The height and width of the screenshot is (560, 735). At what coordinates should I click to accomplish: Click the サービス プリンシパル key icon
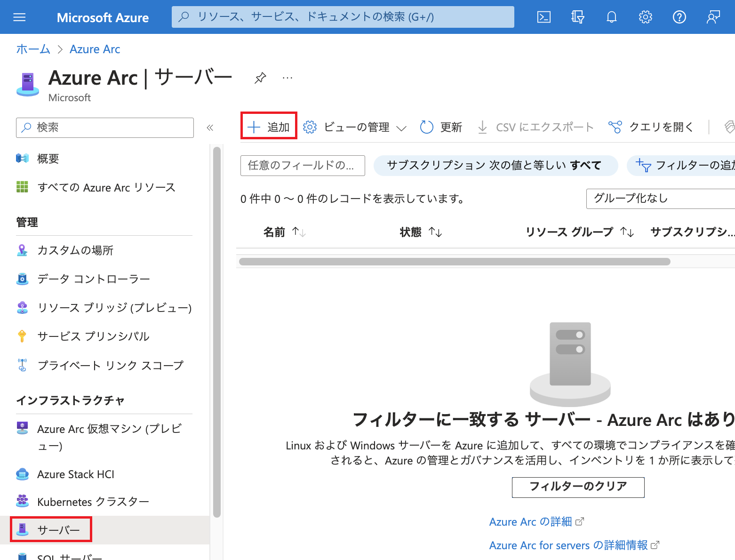tap(22, 336)
